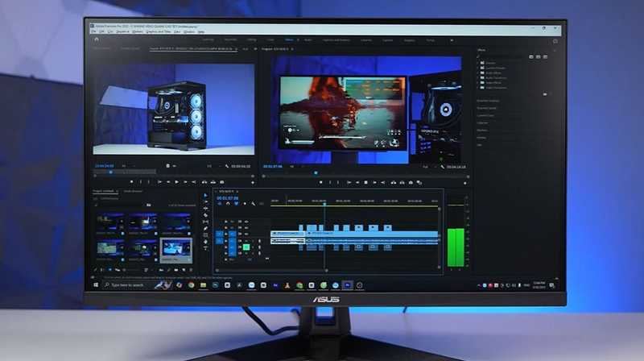Open Source monitor 1/2 resolution dropdown
This screenshot has height=361, width=644.
213,166
